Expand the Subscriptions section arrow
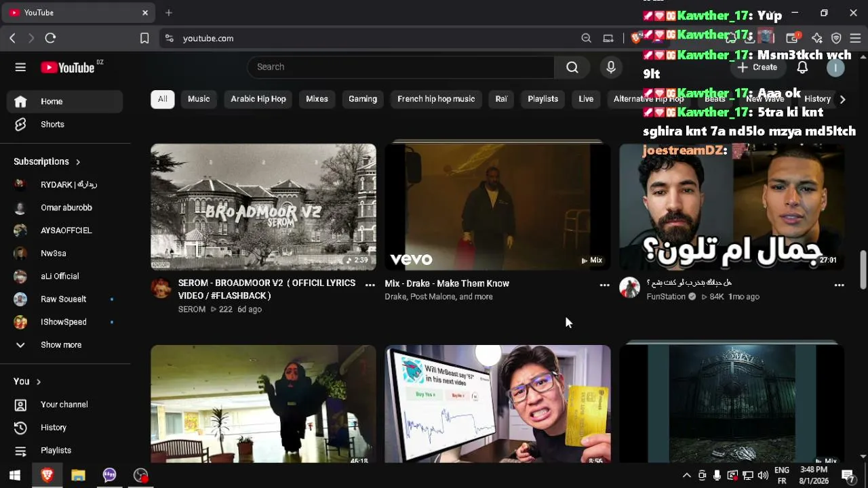The height and width of the screenshot is (488, 868). pyautogui.click(x=78, y=162)
